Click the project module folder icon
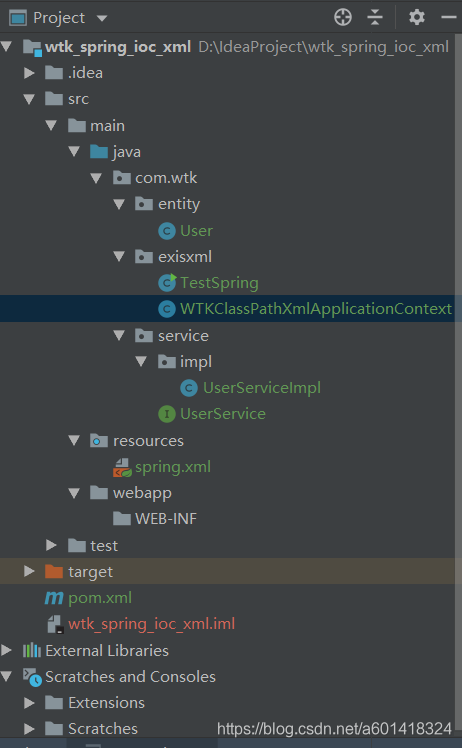Screen dimensions: 462x748 tap(32, 48)
